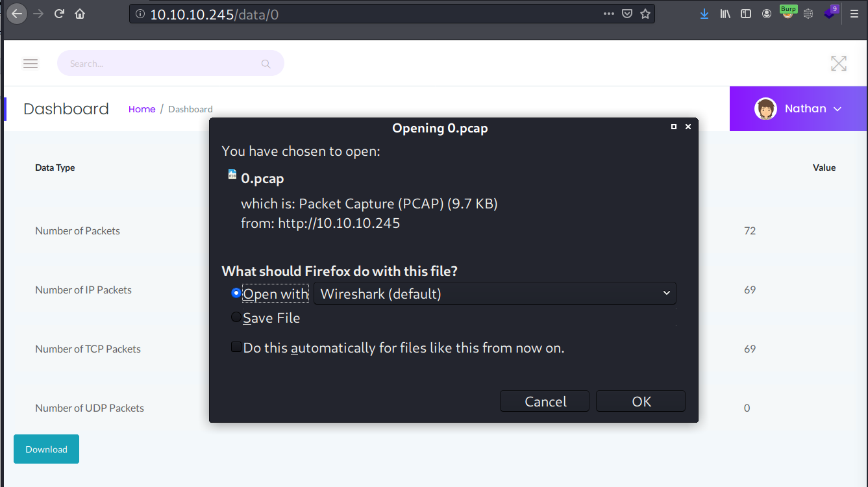Toggle the sidebar view icon
Viewport: 868px width, 487px height.
point(746,14)
